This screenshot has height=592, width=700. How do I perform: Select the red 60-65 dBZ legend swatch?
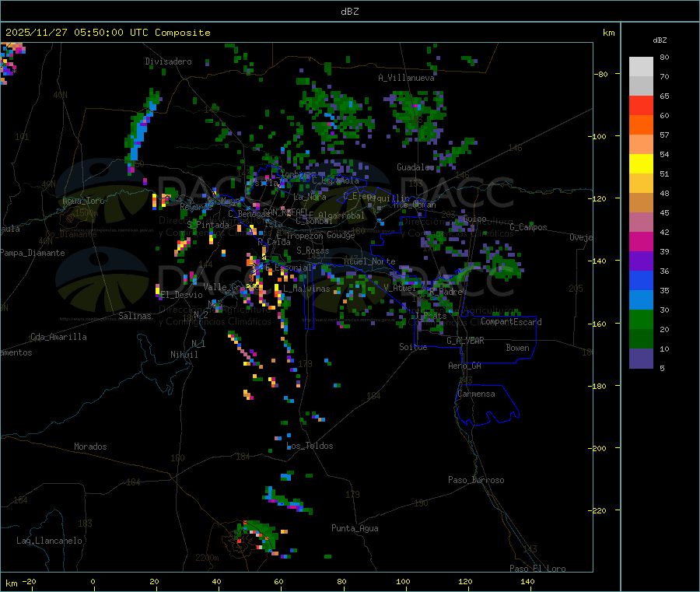pyautogui.click(x=641, y=105)
